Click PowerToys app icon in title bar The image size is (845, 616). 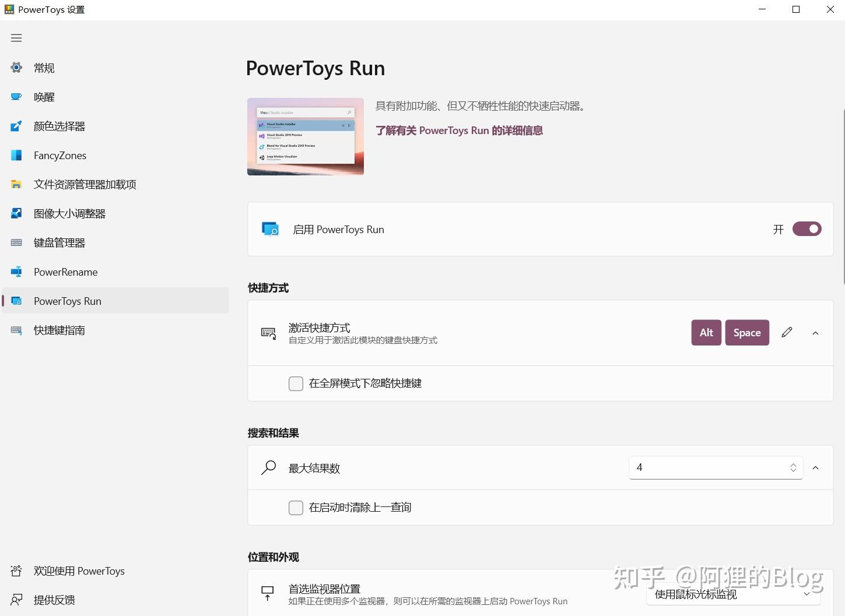tap(9, 9)
